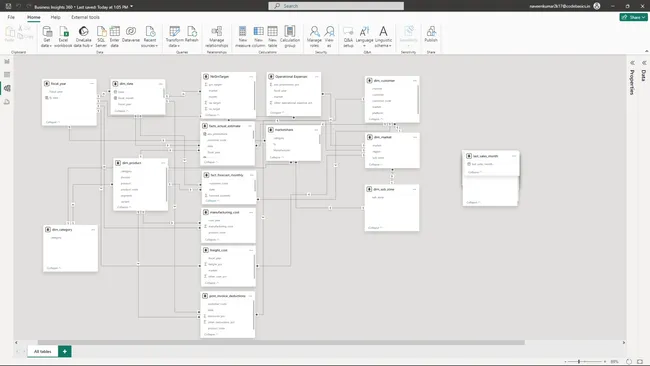This screenshot has height=366, width=650.
Task: Collapse the dim_product table card
Action: [123, 207]
